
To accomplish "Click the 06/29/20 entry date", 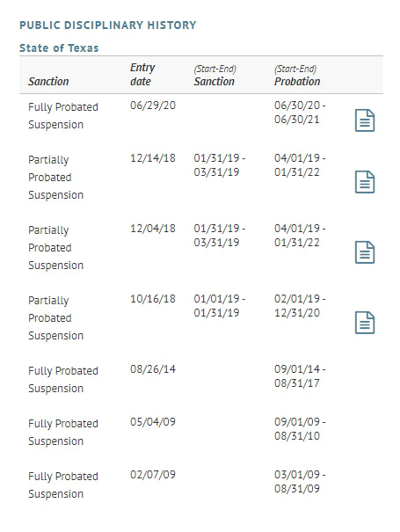I will 153,106.
